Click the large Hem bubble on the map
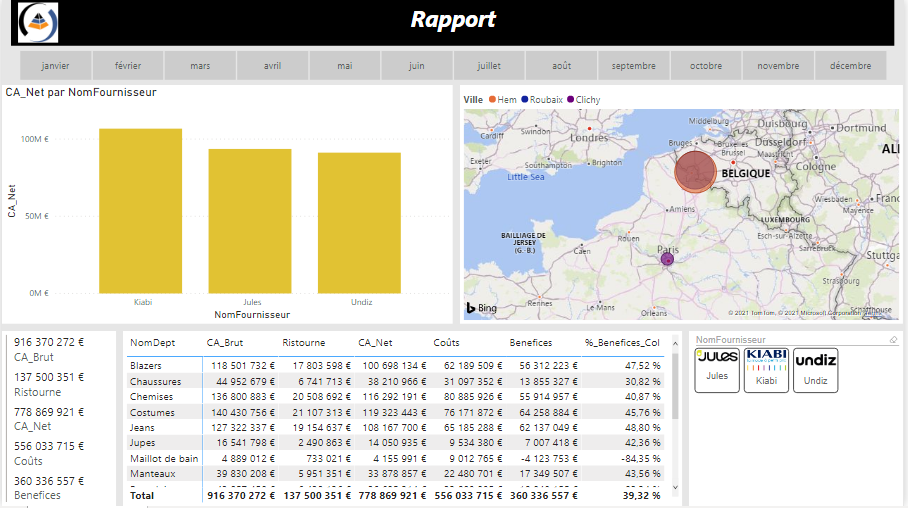Viewport: 908px width, 508px height. (x=695, y=170)
